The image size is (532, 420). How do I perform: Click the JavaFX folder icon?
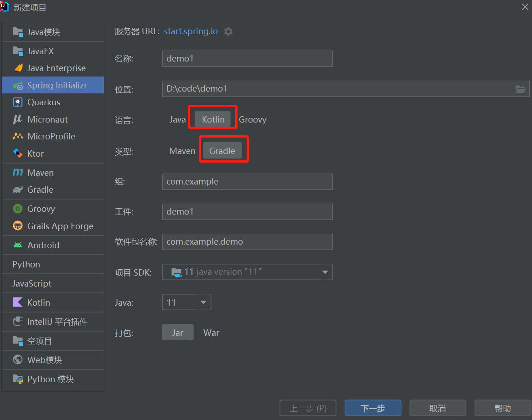pos(18,51)
